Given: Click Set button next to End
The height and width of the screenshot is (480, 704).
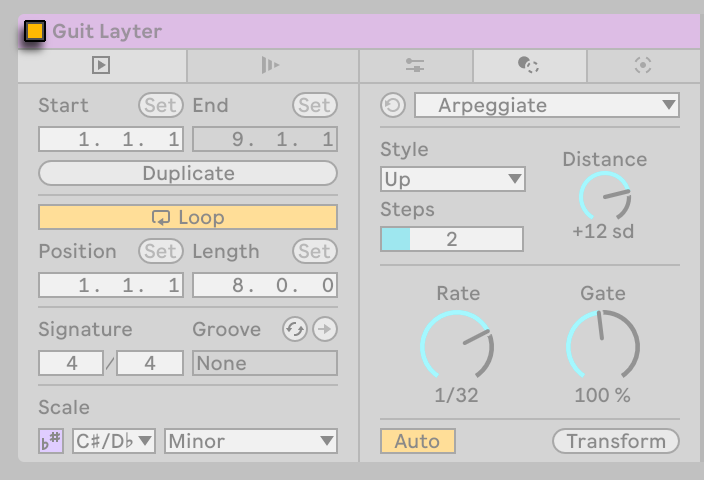Looking at the screenshot, I should [x=315, y=106].
